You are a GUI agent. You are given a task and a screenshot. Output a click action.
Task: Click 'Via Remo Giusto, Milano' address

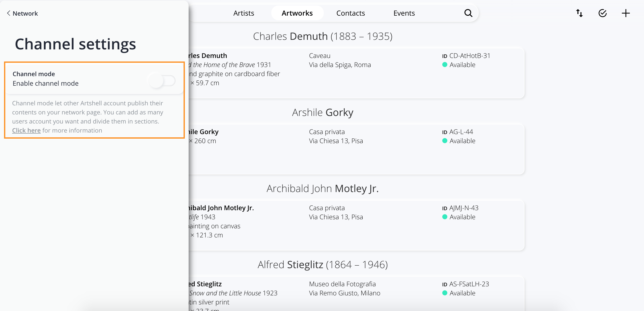344,293
